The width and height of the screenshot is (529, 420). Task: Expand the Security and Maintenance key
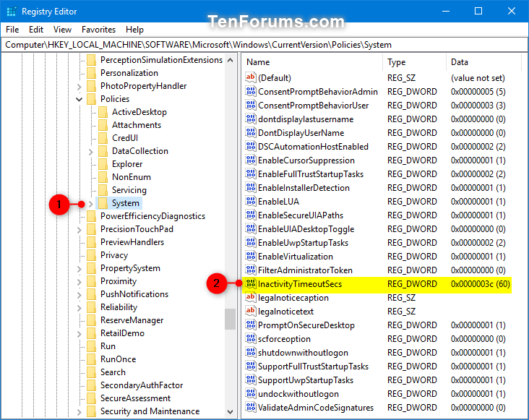(x=79, y=412)
